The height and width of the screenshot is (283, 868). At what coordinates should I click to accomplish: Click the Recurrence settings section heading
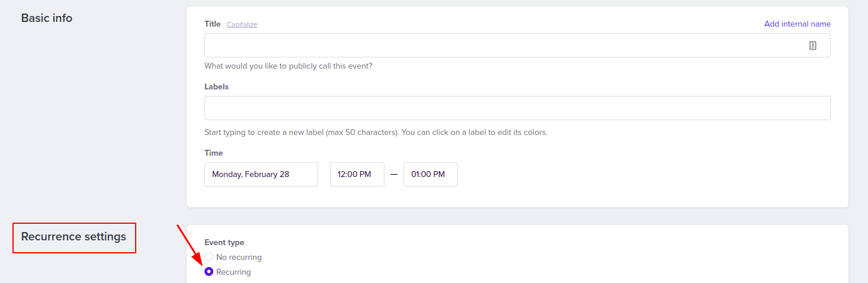pos(73,237)
